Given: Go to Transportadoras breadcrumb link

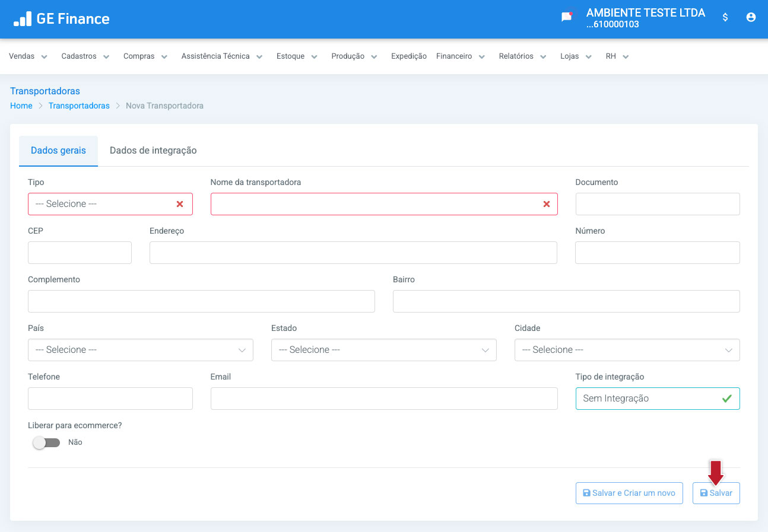Looking at the screenshot, I should [x=79, y=106].
